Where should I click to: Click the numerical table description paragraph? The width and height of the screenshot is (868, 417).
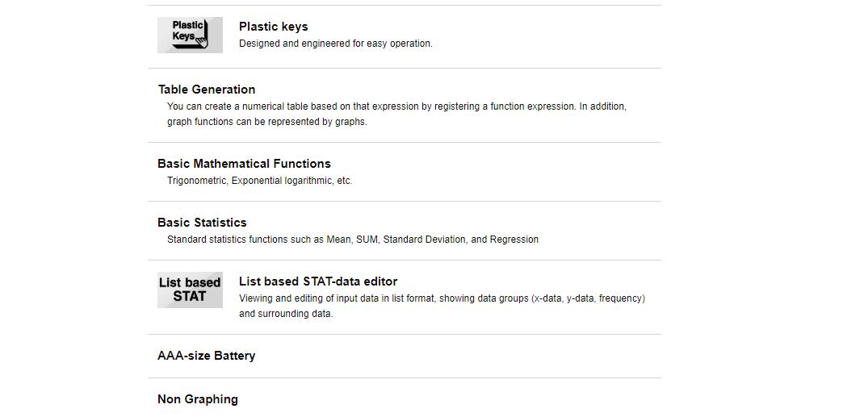pos(397,114)
